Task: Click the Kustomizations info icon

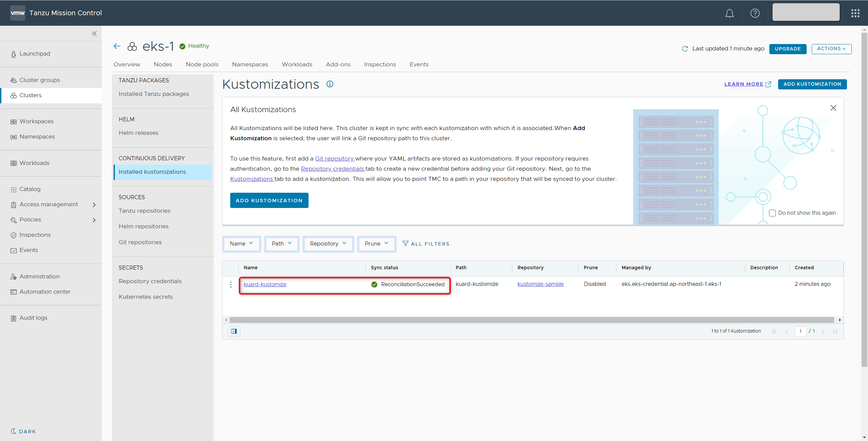Action: point(330,84)
